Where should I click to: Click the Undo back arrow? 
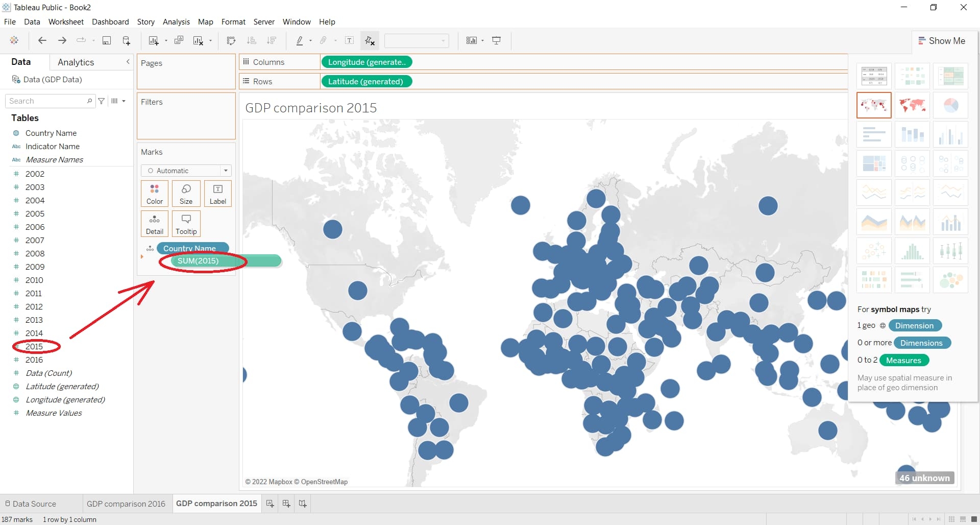42,41
